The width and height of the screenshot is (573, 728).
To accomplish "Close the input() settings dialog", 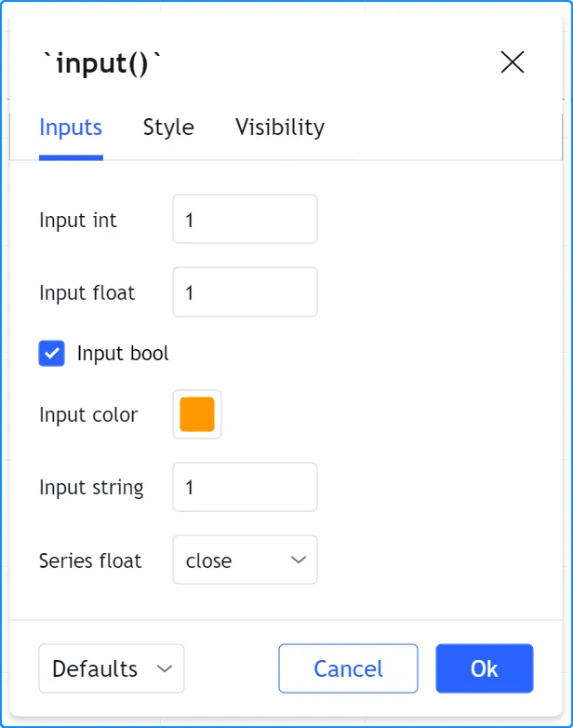I will [x=513, y=62].
